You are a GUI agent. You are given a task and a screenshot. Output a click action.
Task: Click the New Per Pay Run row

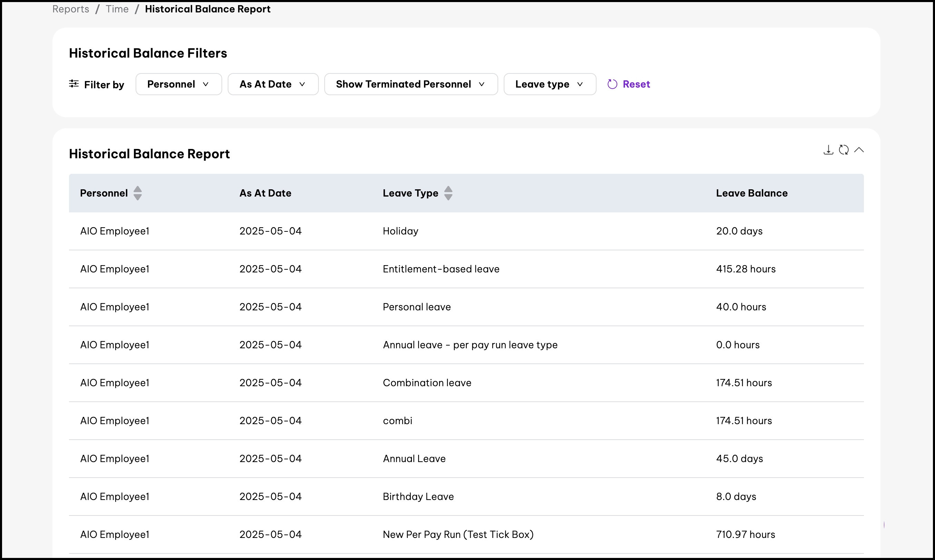coord(458,534)
